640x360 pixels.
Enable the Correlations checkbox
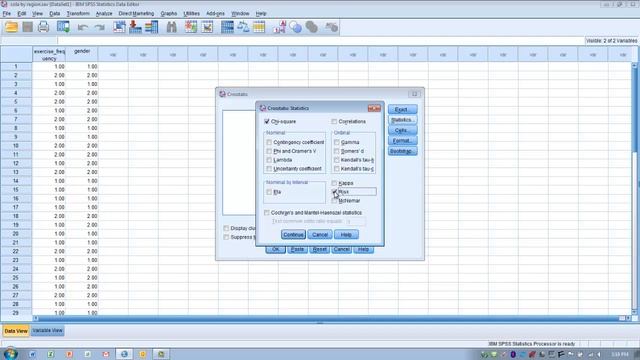point(334,121)
